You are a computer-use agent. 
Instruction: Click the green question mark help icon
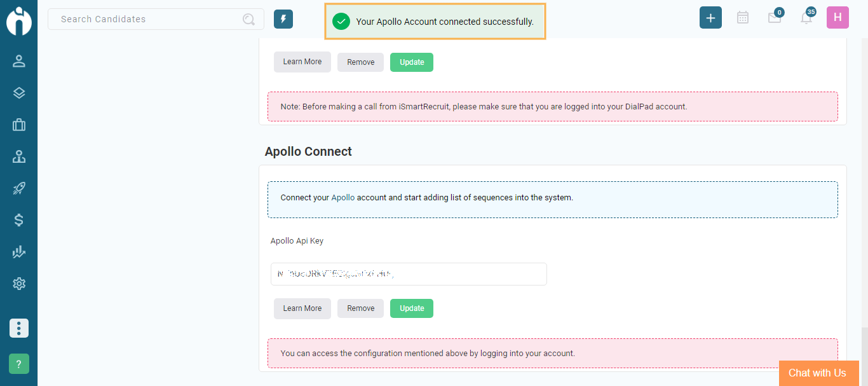coord(18,364)
